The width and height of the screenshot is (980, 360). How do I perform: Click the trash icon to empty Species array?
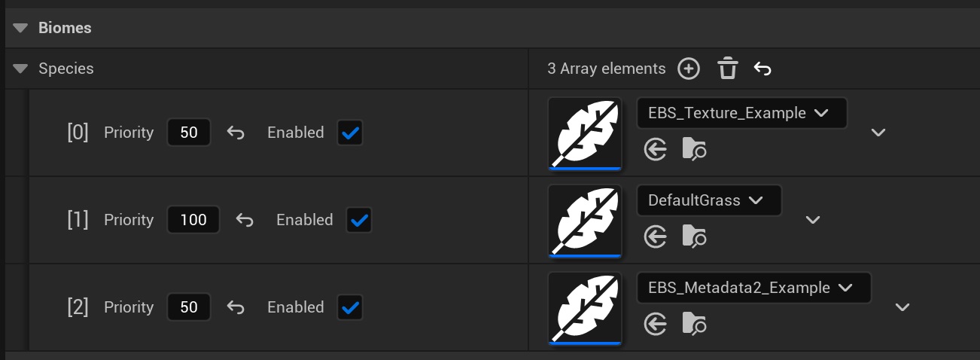pos(726,69)
